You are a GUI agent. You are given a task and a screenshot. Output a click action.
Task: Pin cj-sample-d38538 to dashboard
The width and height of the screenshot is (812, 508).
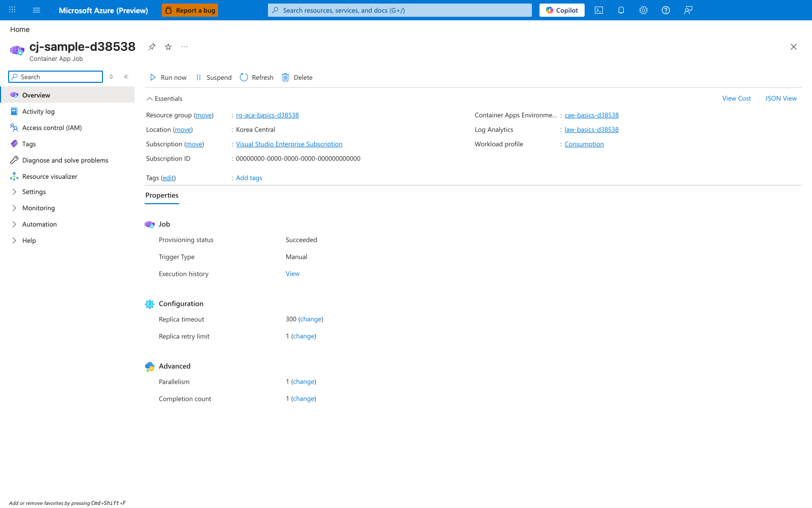[152, 47]
